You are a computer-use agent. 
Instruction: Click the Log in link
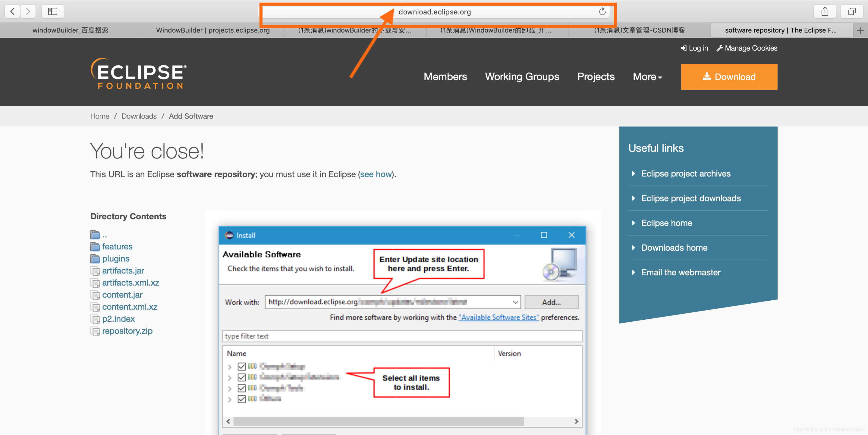click(x=694, y=48)
